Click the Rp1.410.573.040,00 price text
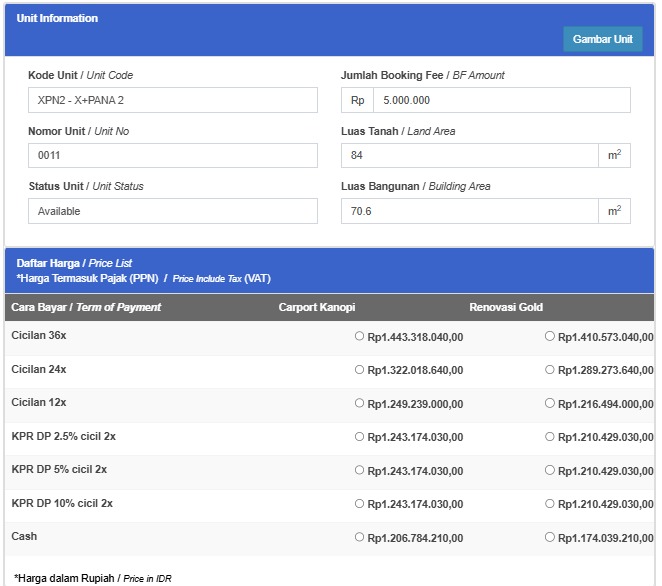The image size is (662, 586). click(x=606, y=337)
